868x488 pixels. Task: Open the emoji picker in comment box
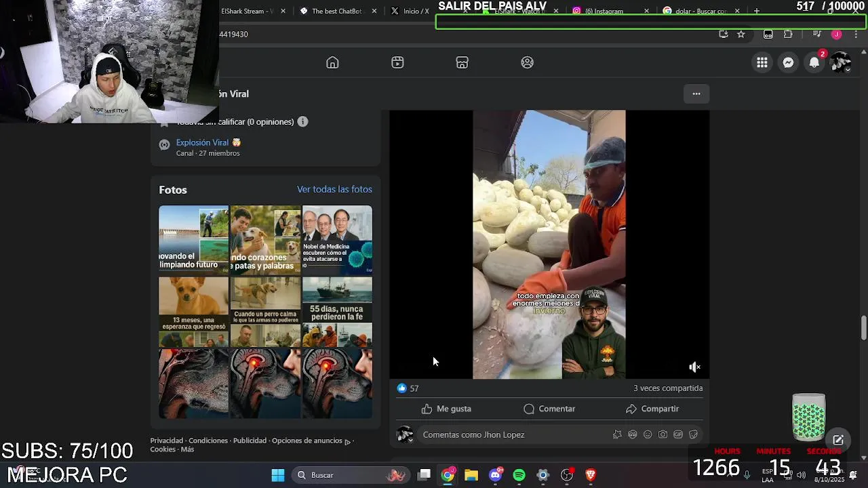point(648,434)
